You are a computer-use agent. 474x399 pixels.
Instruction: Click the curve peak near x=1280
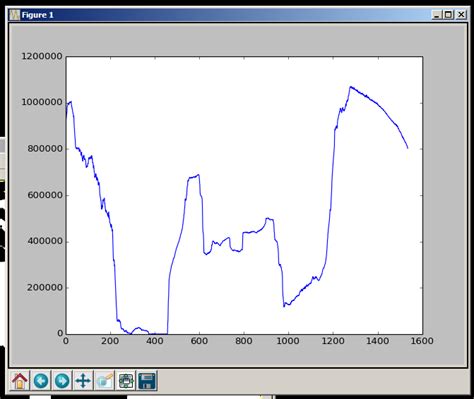pos(350,87)
